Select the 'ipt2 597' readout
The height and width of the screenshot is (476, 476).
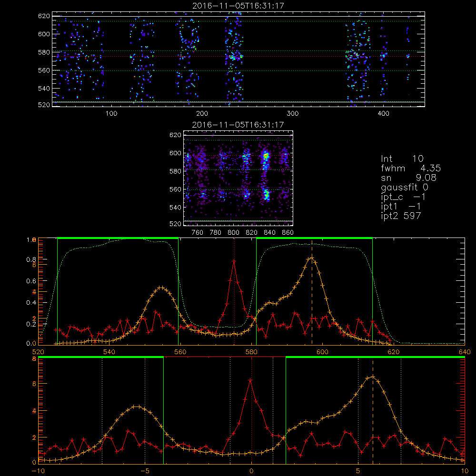tap(401, 216)
